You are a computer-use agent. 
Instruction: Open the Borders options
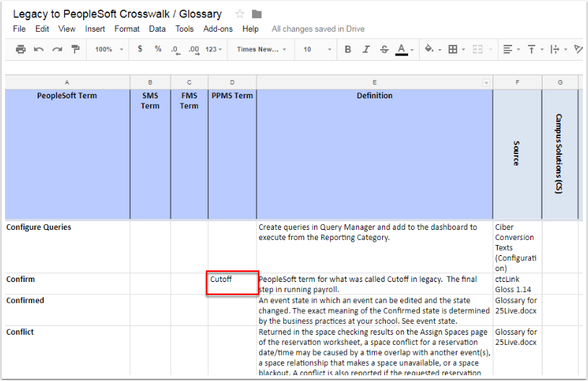click(x=457, y=49)
